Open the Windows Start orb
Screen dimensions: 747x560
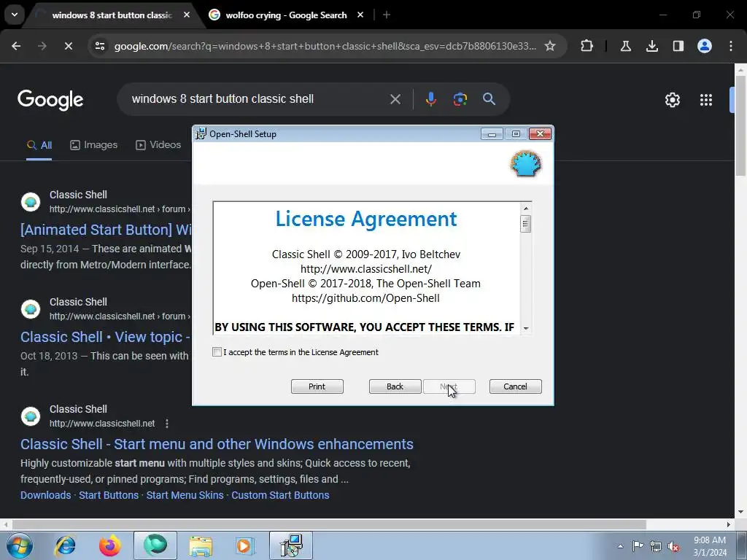[20, 545]
